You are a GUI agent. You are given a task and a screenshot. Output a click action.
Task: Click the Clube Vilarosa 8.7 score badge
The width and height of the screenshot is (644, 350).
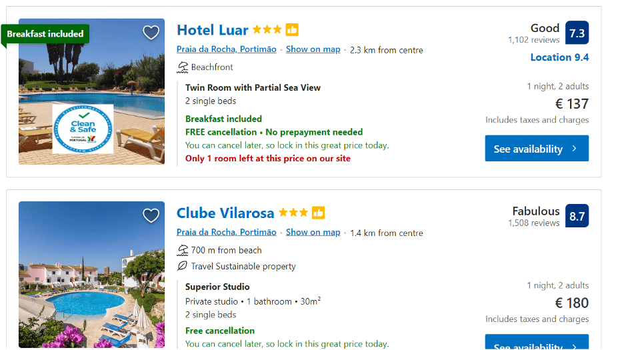coord(577,216)
